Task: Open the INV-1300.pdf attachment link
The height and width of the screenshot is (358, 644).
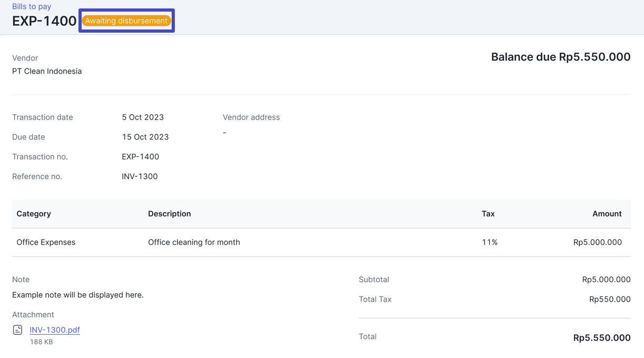Action: [55, 330]
